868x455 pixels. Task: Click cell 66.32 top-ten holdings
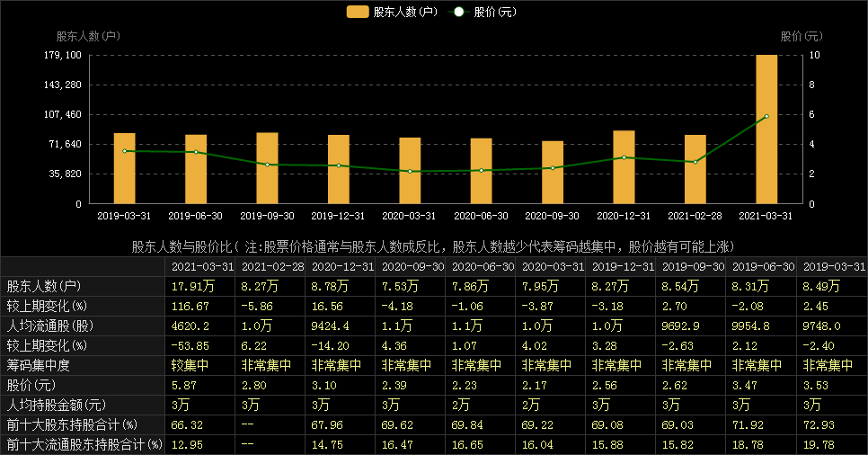click(x=187, y=425)
